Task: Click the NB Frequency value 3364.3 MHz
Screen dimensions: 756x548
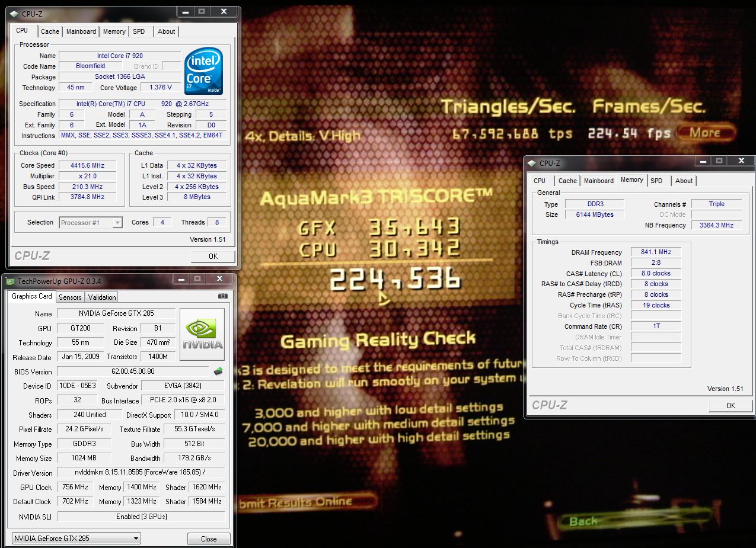Action: 716,225
